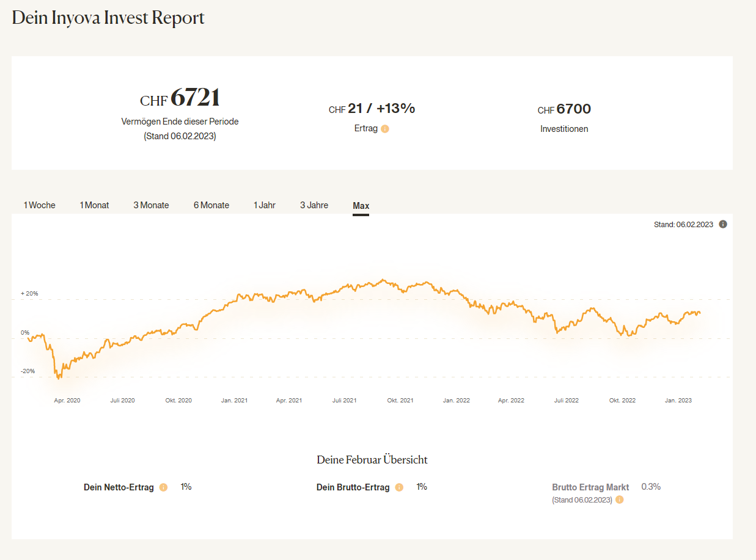Click the Okt. 2020 axis label
Image resolution: width=756 pixels, height=560 pixels.
[178, 401]
